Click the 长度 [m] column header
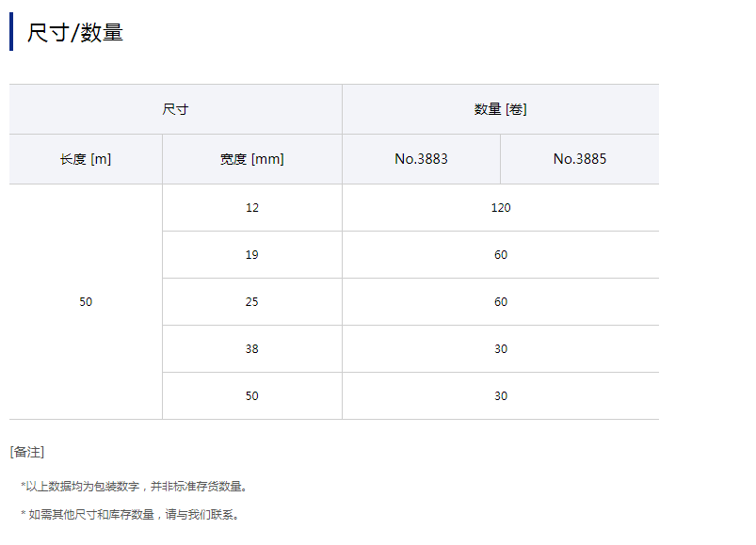Viewport: 756px width, 545px height. click(86, 159)
